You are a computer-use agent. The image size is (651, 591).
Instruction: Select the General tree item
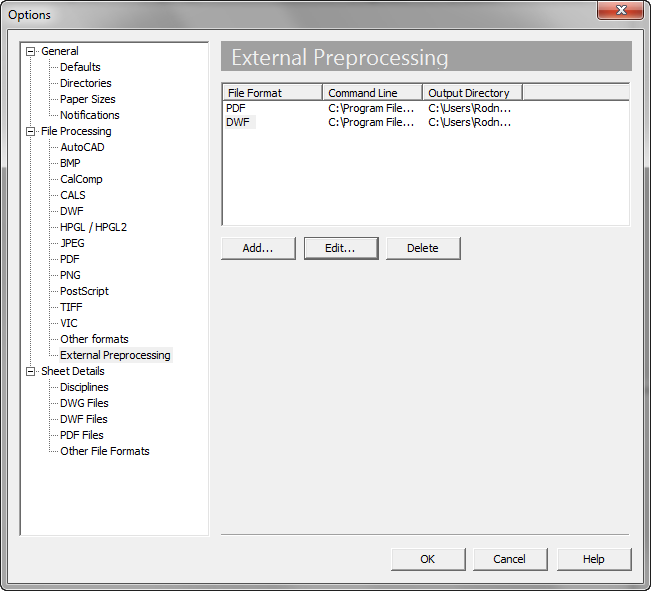coord(60,51)
